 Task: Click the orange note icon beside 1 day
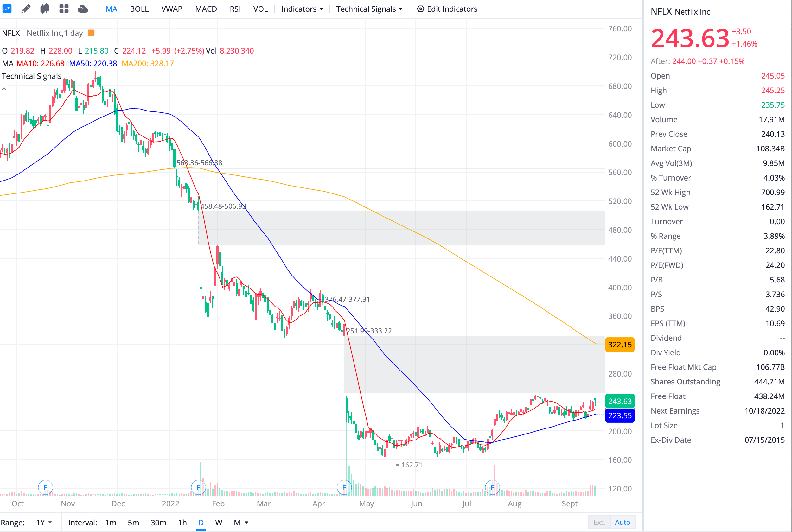point(91,33)
